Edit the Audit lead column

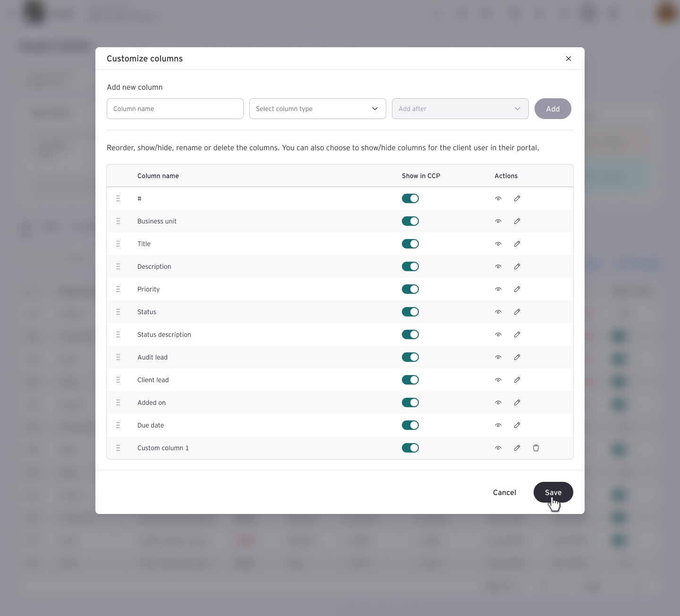[x=517, y=357]
